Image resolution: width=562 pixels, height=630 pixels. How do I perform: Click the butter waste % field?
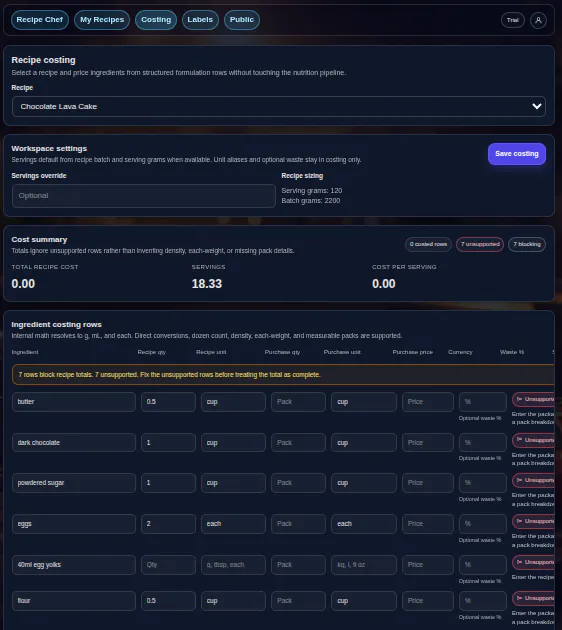pyautogui.click(x=482, y=402)
